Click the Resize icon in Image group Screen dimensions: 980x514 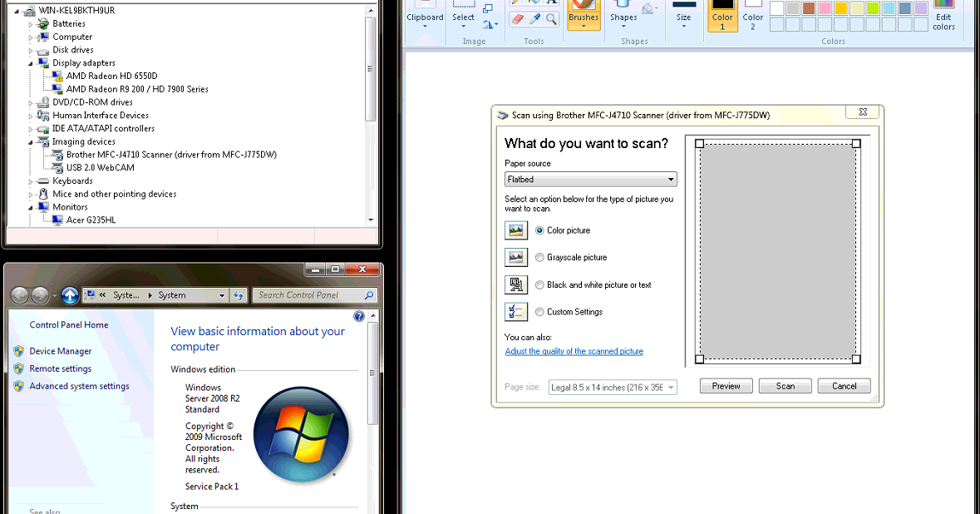click(488, 8)
